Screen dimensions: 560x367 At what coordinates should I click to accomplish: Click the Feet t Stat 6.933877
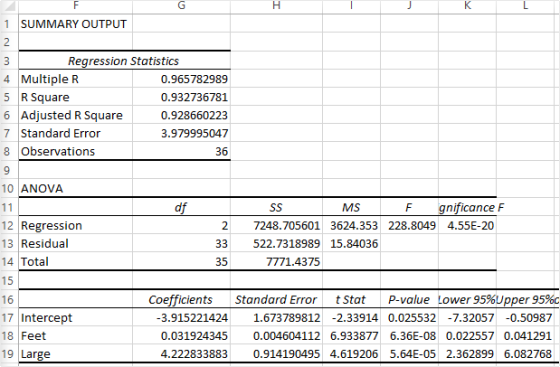(351, 336)
